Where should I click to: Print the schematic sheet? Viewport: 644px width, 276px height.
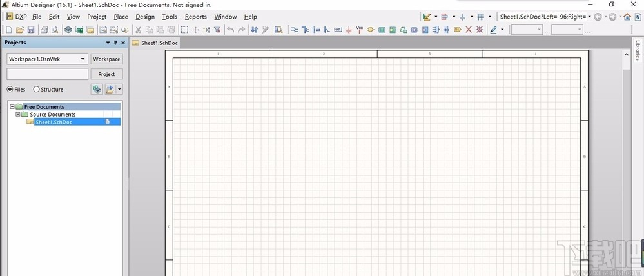click(44, 30)
